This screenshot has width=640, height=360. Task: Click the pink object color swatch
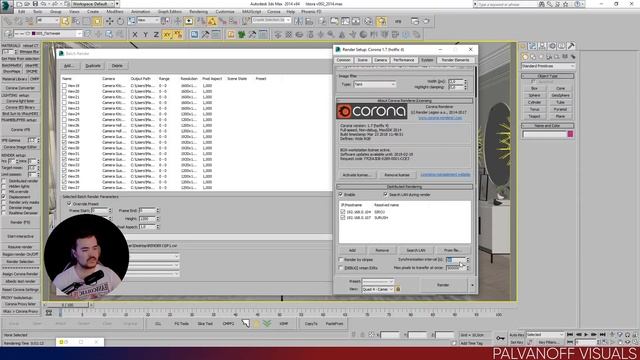[570, 134]
